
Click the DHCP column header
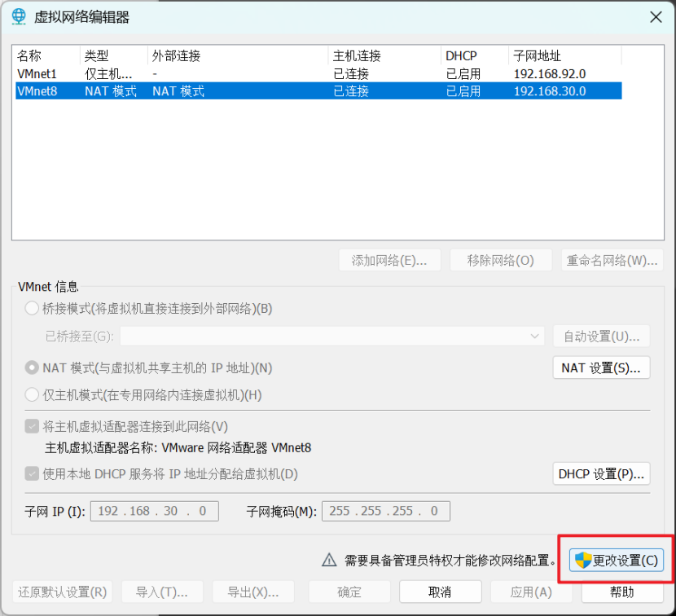click(475, 55)
